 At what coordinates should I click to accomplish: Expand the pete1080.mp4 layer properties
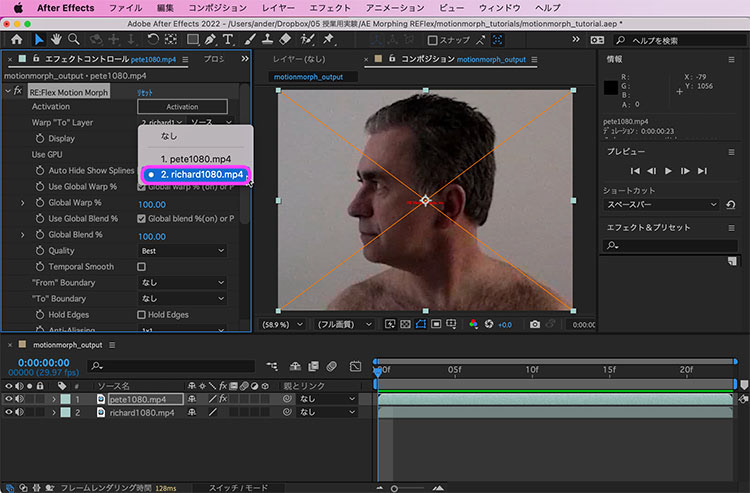click(x=54, y=399)
